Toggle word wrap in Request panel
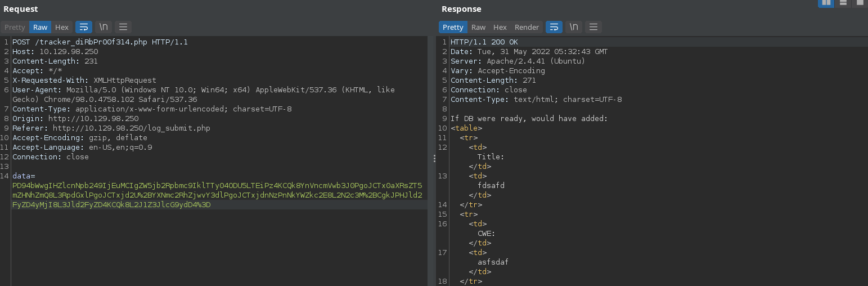Image resolution: width=868 pixels, height=286 pixels. point(84,27)
